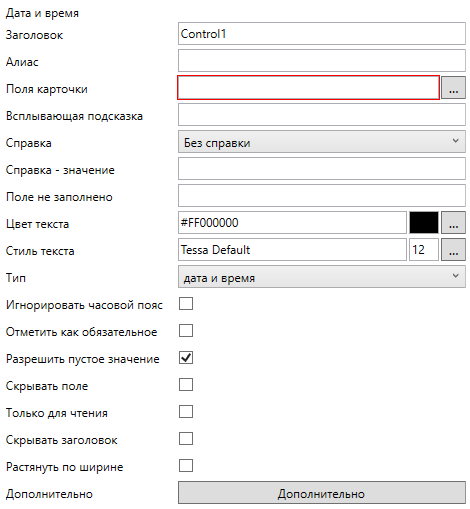Open card fields picker ellipsis button
470x509 pixels.
click(x=453, y=88)
